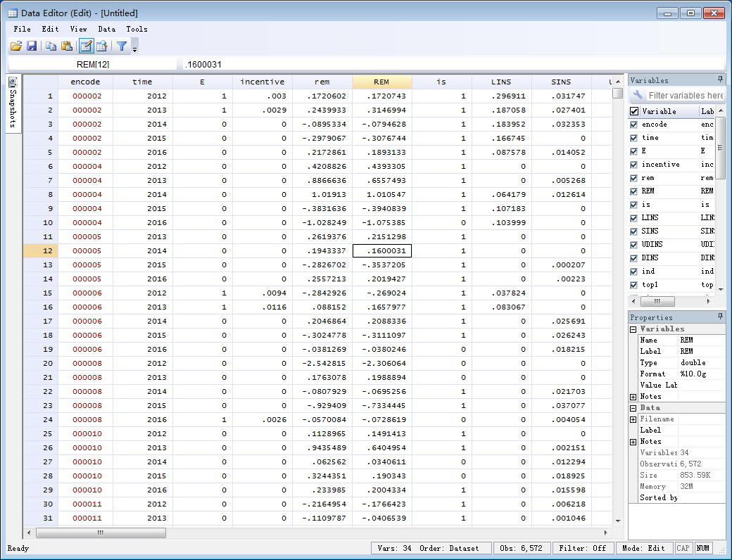
Task: Open the toolbar options dropdown arrow
Action: [x=134, y=48]
